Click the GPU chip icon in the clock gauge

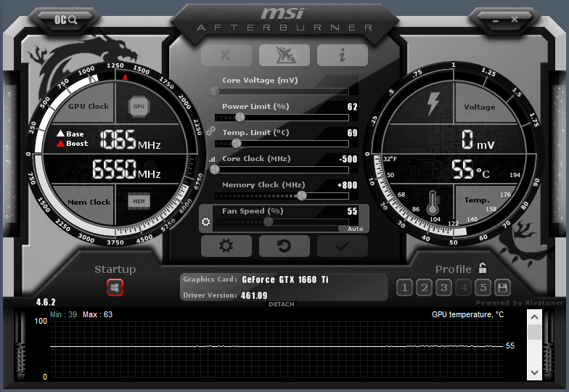pos(139,106)
